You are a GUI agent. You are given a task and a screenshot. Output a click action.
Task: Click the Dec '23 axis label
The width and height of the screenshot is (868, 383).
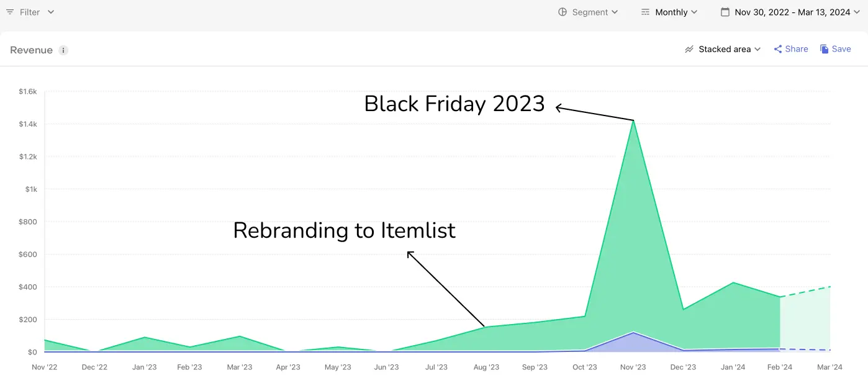[x=683, y=367]
